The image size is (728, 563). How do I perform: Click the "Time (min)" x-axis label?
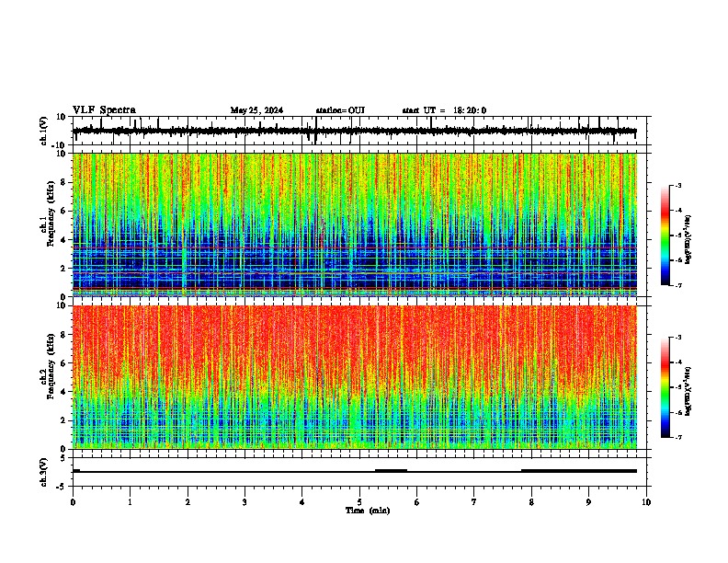point(368,511)
